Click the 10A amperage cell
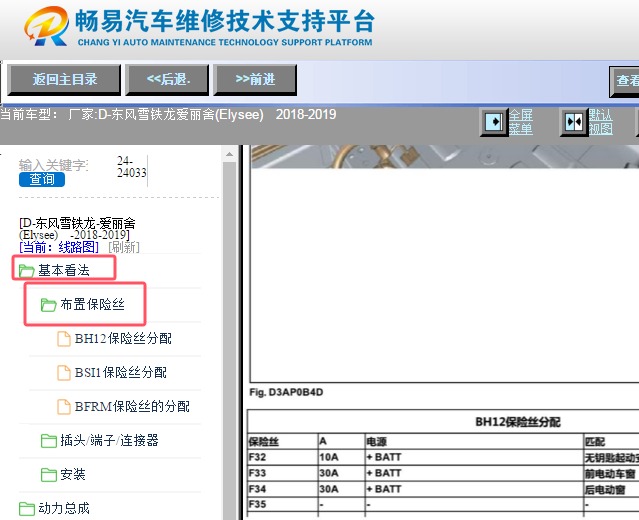 click(x=341, y=457)
